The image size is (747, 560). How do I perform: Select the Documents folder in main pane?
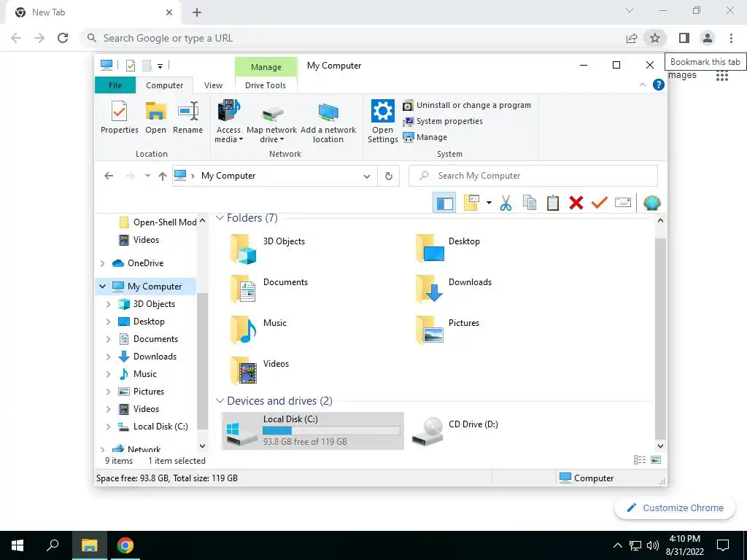click(x=269, y=289)
